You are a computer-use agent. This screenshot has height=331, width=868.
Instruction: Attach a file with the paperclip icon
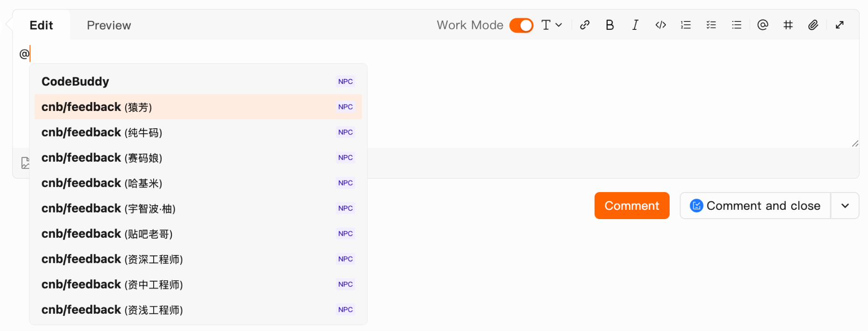point(813,25)
